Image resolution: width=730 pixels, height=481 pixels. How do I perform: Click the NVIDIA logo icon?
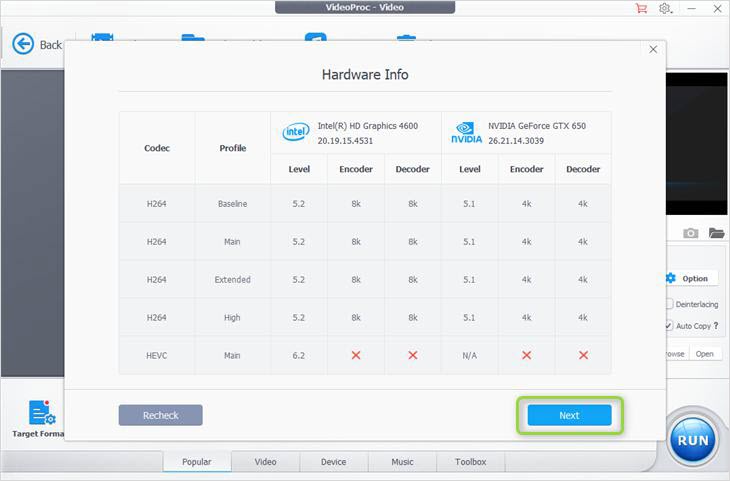pos(466,133)
